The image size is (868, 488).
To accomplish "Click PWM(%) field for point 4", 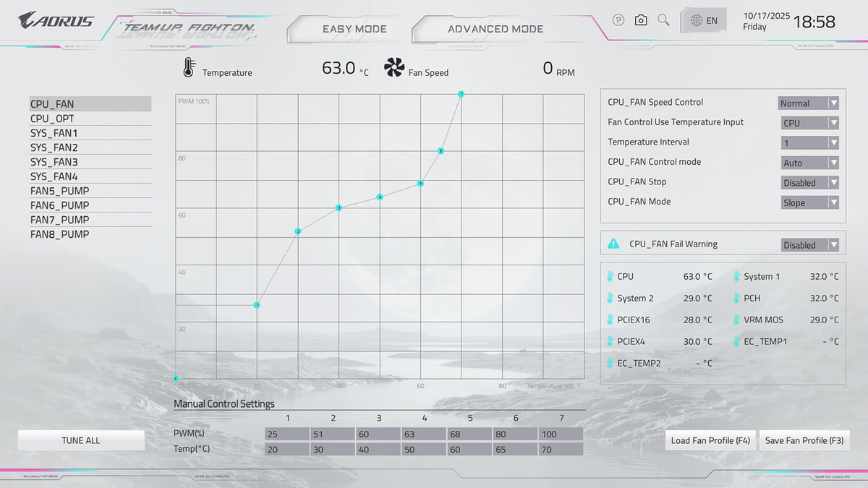I will pyautogui.click(x=424, y=434).
